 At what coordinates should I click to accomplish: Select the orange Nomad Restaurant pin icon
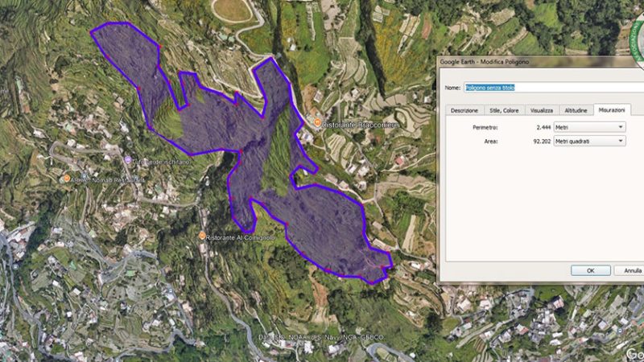click(67, 179)
